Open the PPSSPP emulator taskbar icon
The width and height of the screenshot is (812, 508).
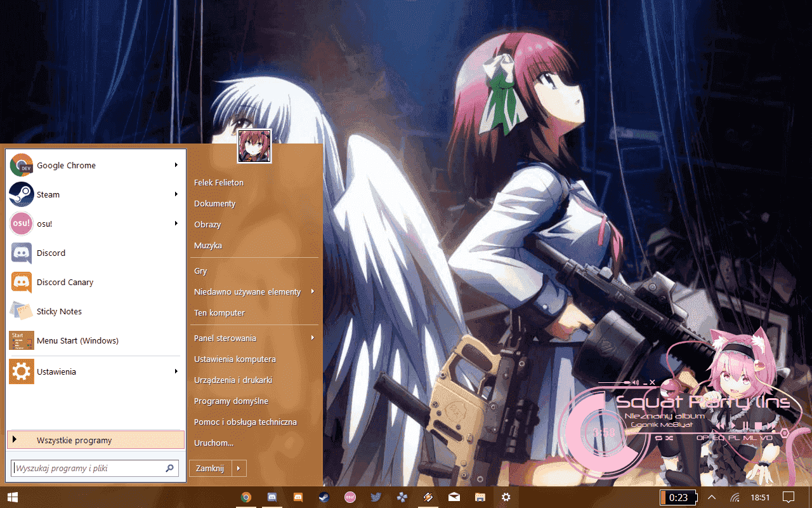[x=402, y=497]
